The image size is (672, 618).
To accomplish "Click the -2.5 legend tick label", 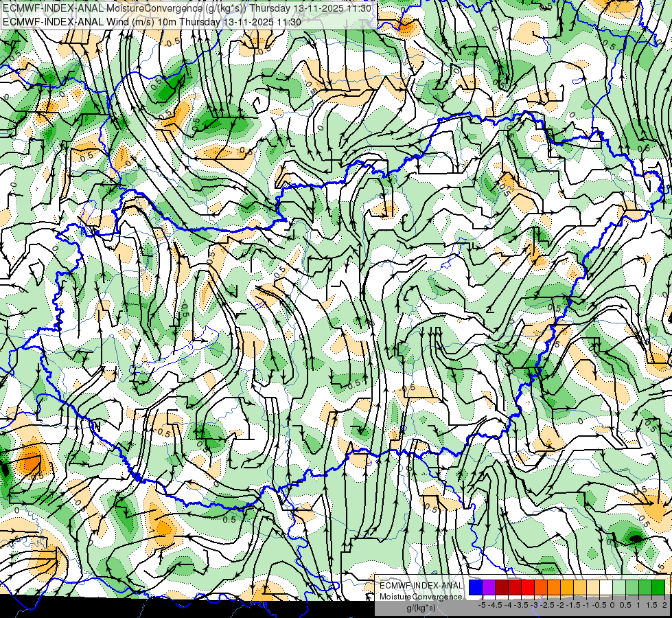I will coord(548,605).
